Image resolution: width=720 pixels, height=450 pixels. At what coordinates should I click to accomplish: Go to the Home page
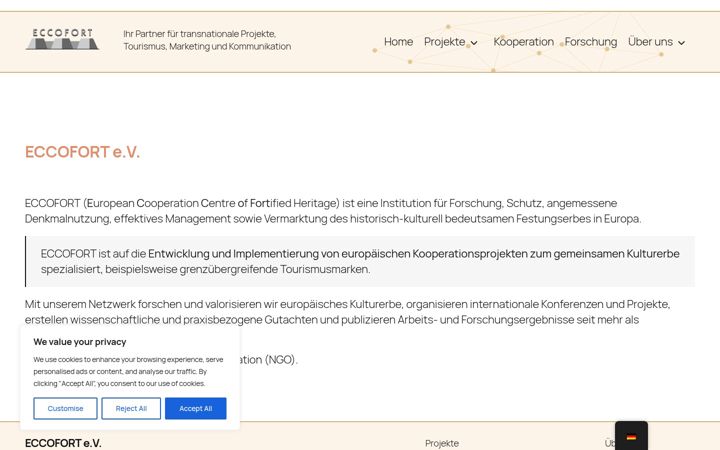tap(398, 42)
